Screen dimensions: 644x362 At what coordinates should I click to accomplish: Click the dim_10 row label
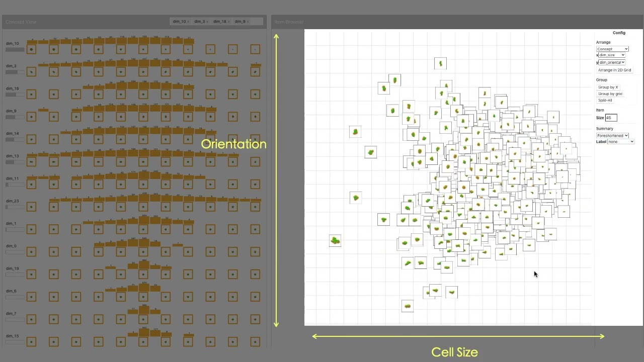12,44
